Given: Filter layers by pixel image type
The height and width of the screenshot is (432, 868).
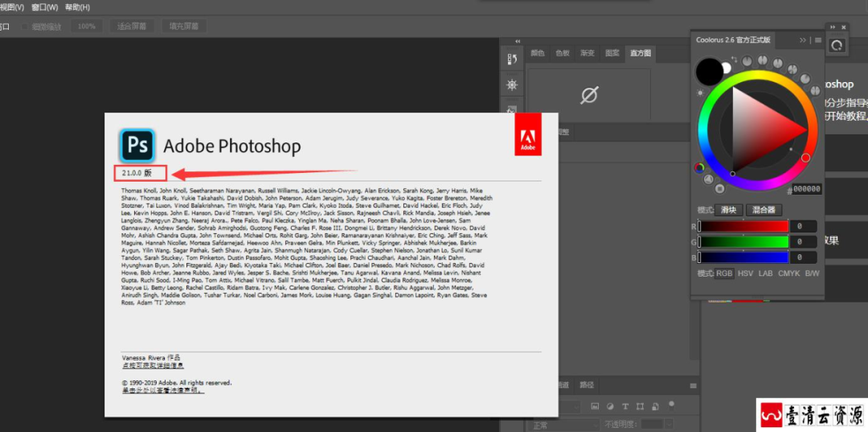Looking at the screenshot, I should coord(595,406).
